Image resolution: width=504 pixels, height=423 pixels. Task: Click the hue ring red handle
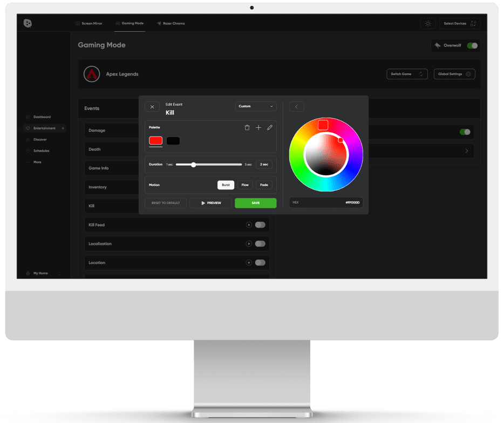tap(323, 125)
